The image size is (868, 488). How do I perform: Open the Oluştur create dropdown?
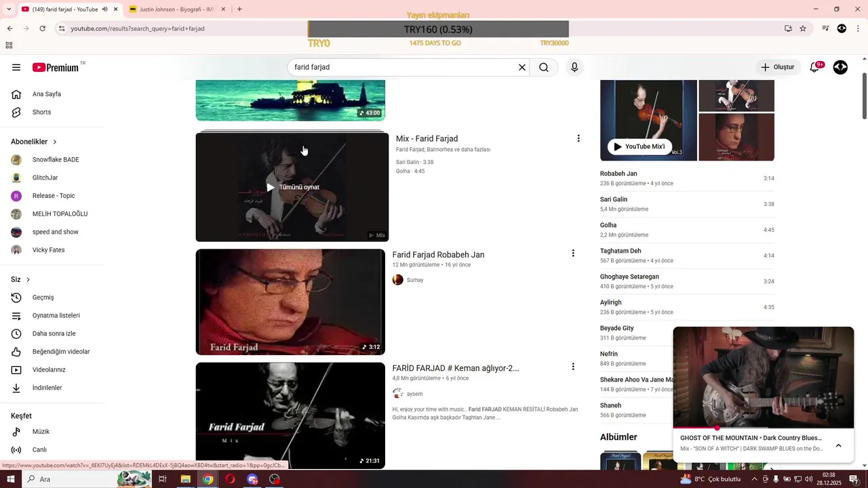777,67
